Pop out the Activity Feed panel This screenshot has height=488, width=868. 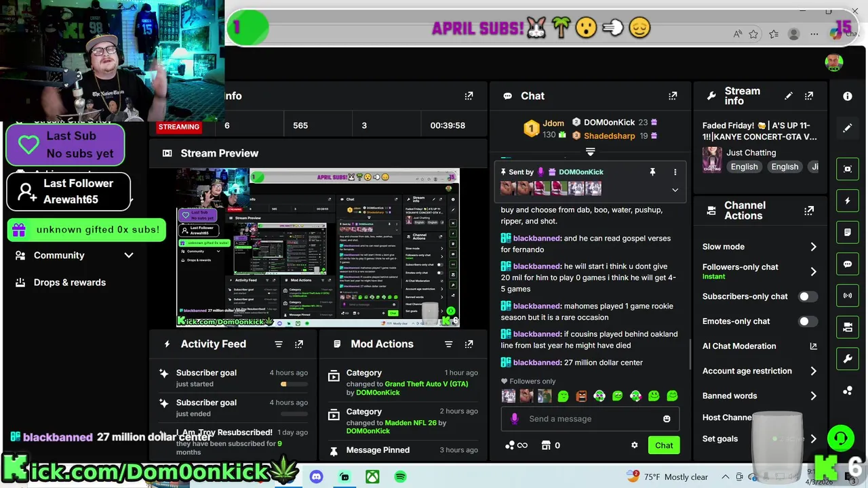coord(299,344)
